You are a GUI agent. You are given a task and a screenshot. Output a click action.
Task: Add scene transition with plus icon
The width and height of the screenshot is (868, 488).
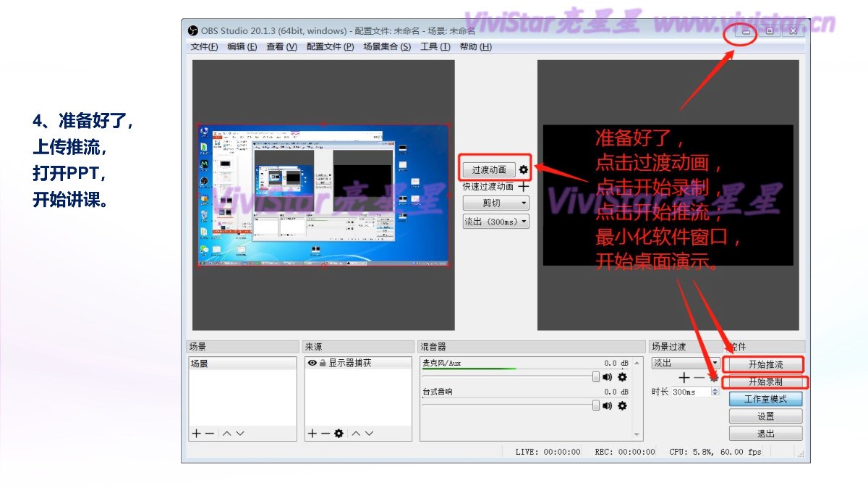pos(684,378)
